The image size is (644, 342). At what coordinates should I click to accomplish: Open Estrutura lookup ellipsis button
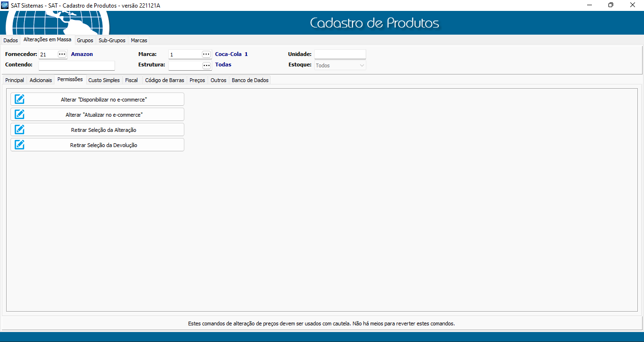tap(206, 65)
